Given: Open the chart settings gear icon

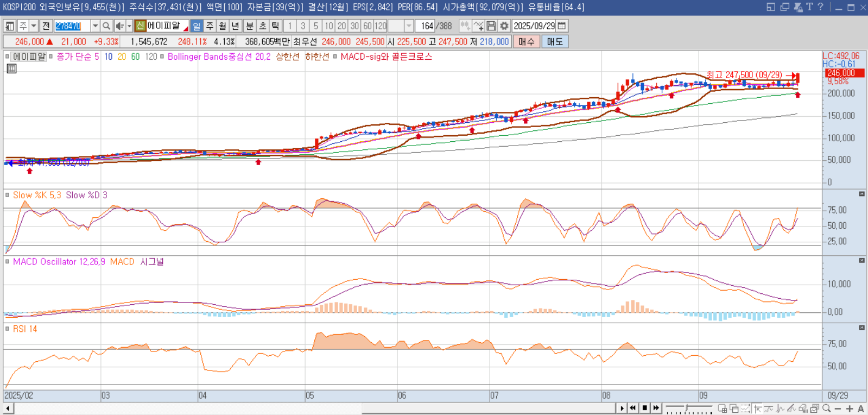Looking at the screenshot, I should pos(504,26).
